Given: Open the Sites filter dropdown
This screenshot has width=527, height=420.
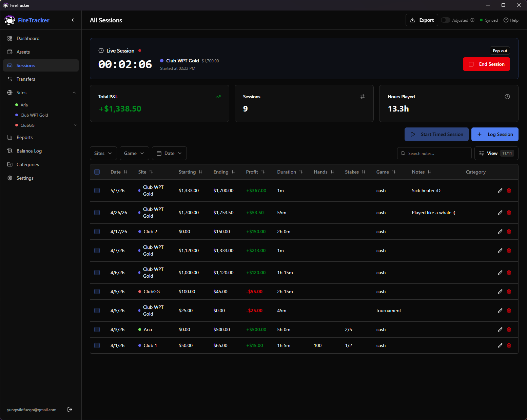Looking at the screenshot, I should [x=103, y=153].
